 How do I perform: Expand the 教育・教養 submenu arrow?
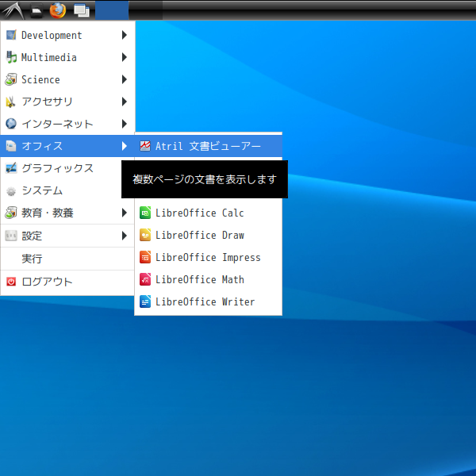point(125,213)
